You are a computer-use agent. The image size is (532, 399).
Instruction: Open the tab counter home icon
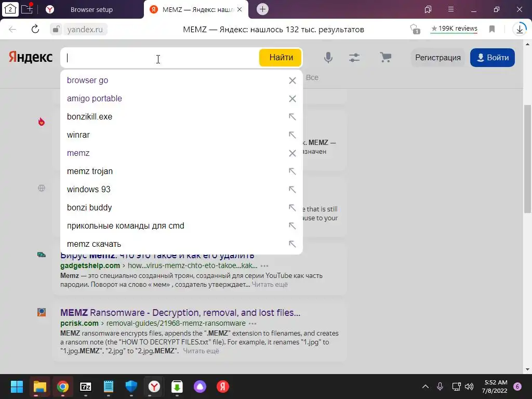click(x=10, y=9)
